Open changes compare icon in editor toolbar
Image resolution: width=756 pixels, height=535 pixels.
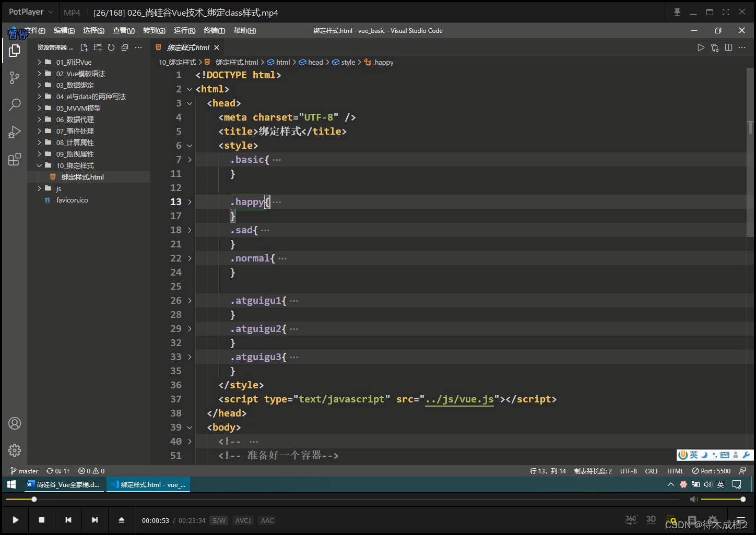(715, 47)
